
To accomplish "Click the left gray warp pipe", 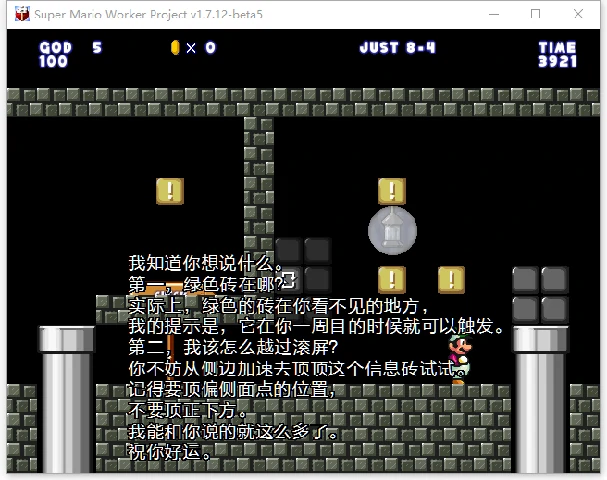I will click(67, 399).
